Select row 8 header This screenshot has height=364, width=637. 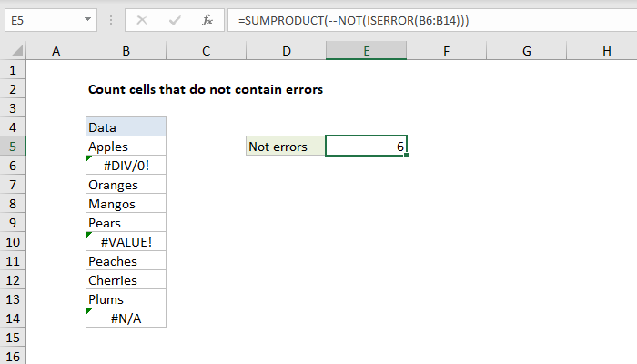(x=13, y=204)
